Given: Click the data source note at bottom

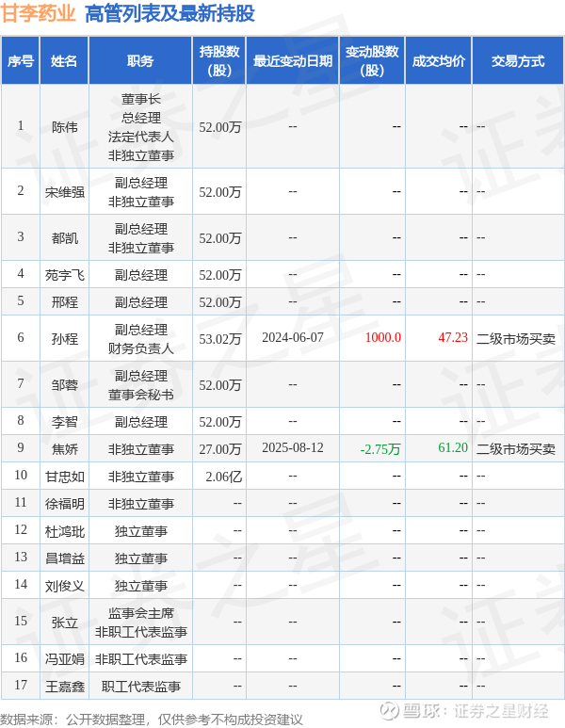Looking at the screenshot, I should (x=152, y=720).
